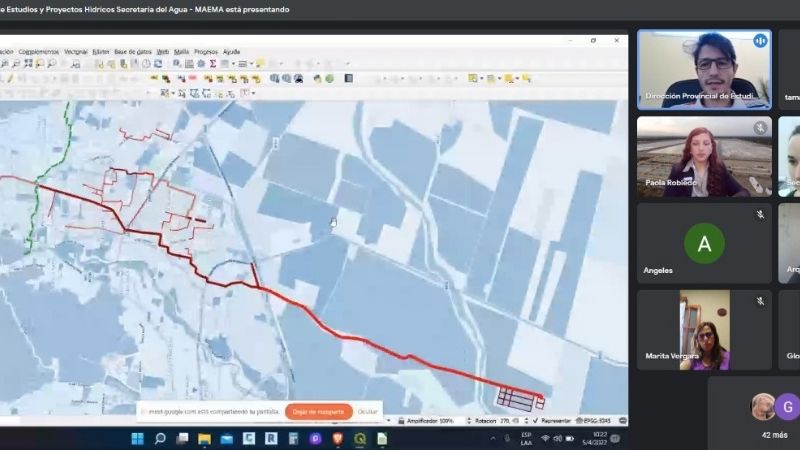Click the QGIS icon in taskbar
The height and width of the screenshot is (450, 800).
coord(360,438)
